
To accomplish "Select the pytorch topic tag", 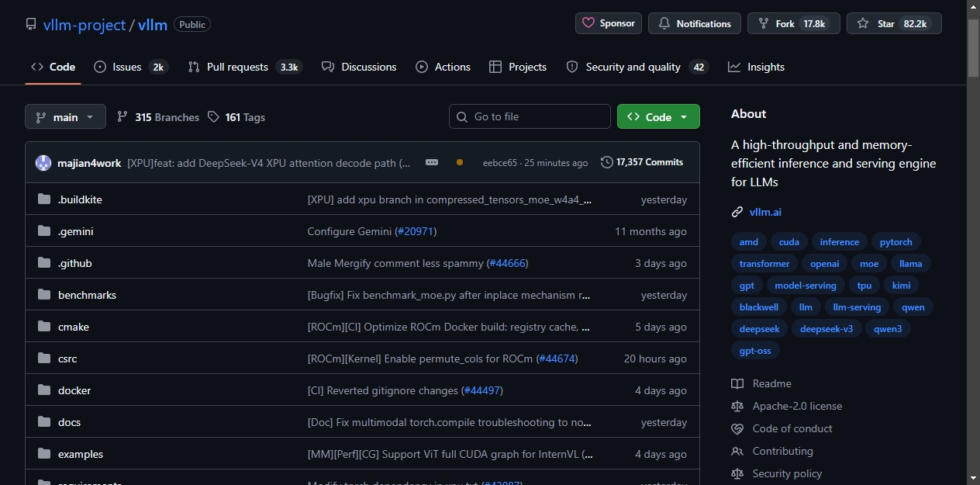I will point(896,241).
